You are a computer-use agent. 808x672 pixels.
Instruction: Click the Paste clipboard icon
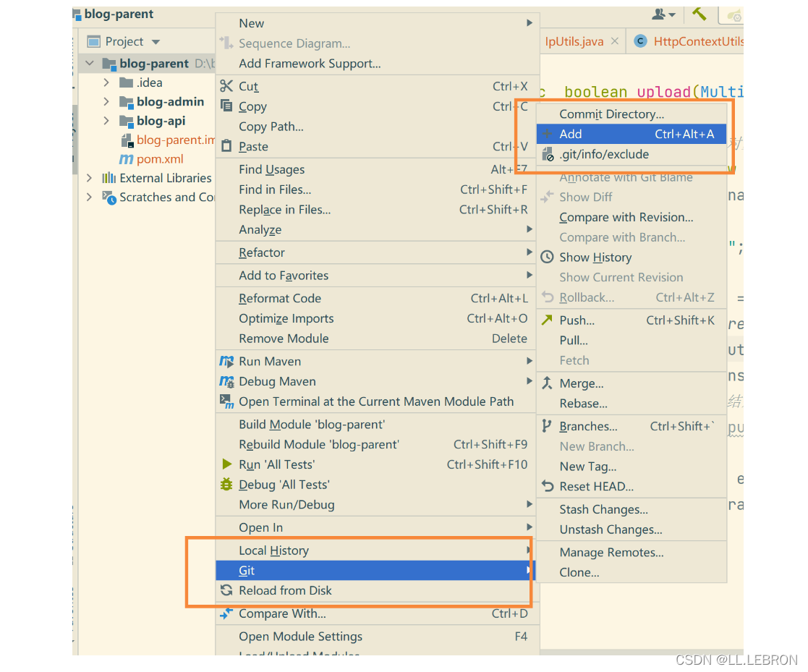226,147
